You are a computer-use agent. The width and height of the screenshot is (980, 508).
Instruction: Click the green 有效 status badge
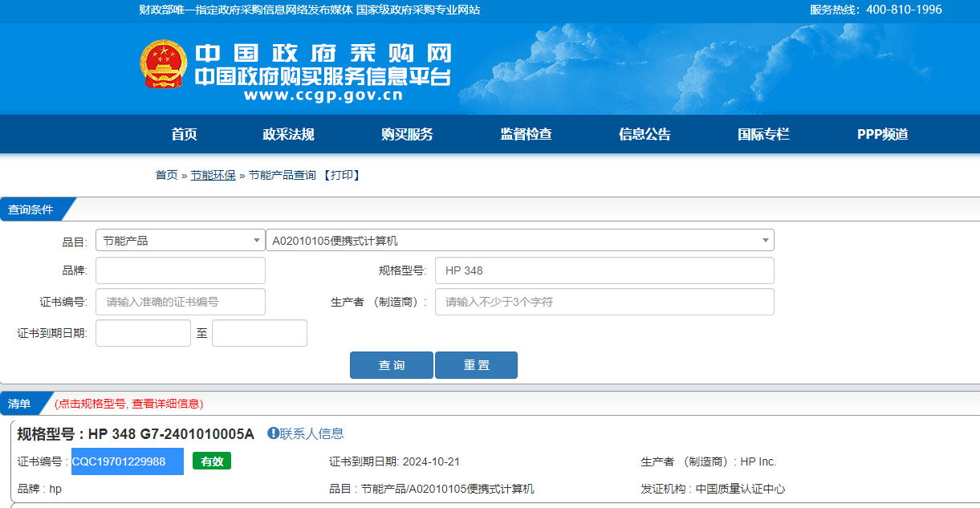(212, 461)
